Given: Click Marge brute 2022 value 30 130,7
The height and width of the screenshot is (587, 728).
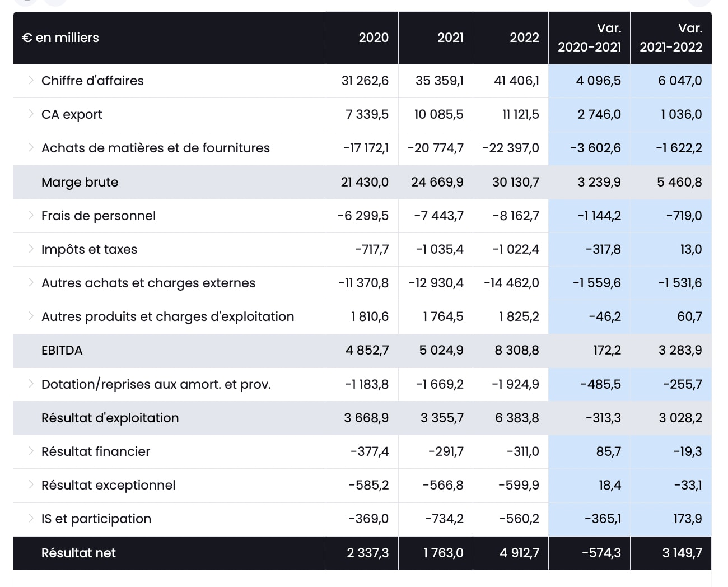Looking at the screenshot, I should click(x=515, y=182).
